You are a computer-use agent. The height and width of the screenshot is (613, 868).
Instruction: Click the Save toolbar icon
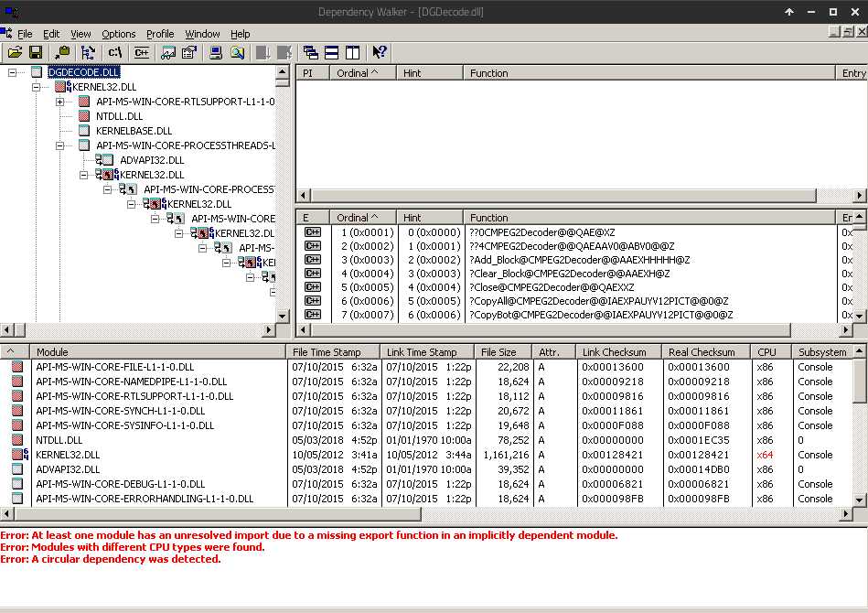[x=36, y=53]
